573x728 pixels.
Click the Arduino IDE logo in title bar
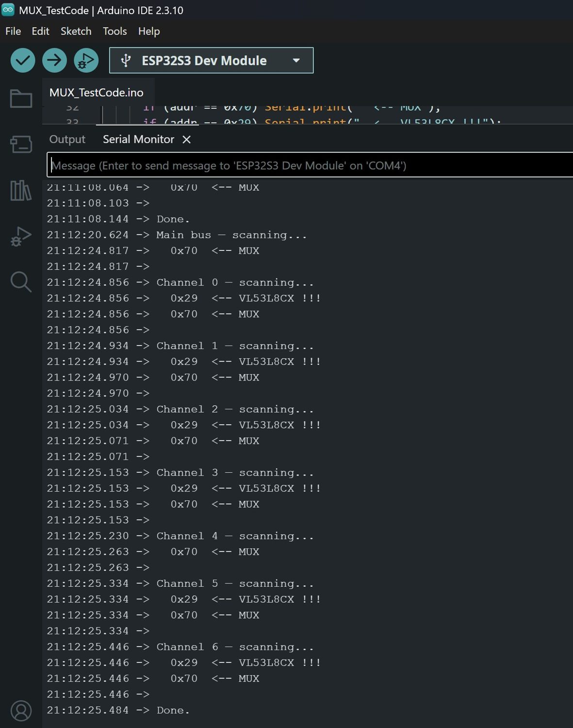(x=8, y=10)
